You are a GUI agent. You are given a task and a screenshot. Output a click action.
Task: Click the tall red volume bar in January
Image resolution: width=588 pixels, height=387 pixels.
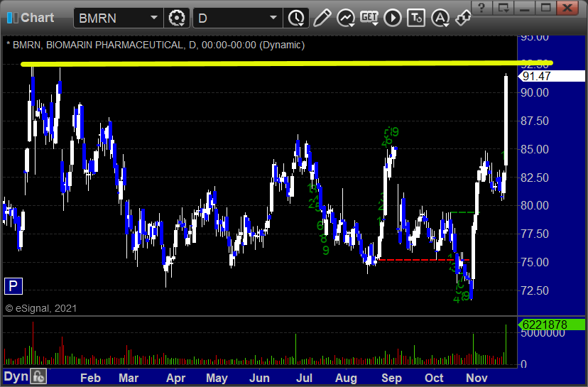[x=33, y=343]
